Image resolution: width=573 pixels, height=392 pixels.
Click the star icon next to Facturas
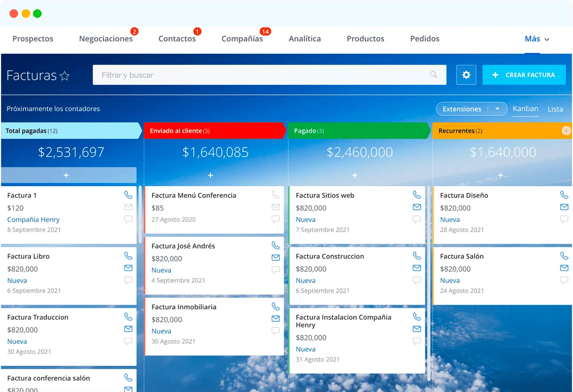point(64,76)
